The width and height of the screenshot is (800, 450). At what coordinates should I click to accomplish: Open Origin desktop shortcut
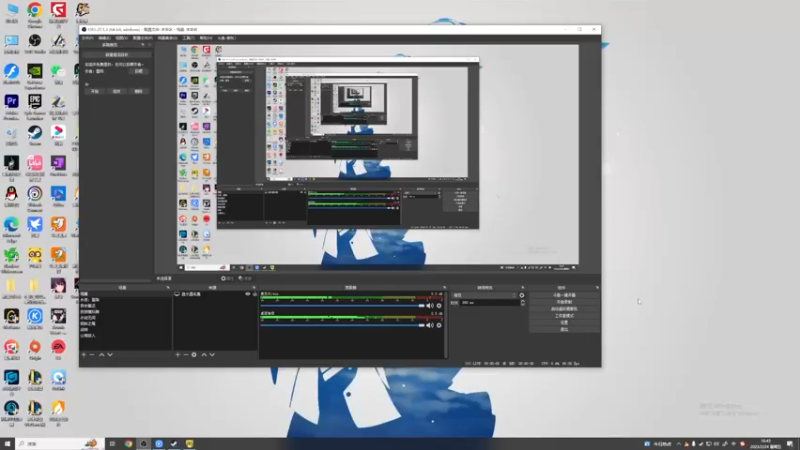point(35,347)
